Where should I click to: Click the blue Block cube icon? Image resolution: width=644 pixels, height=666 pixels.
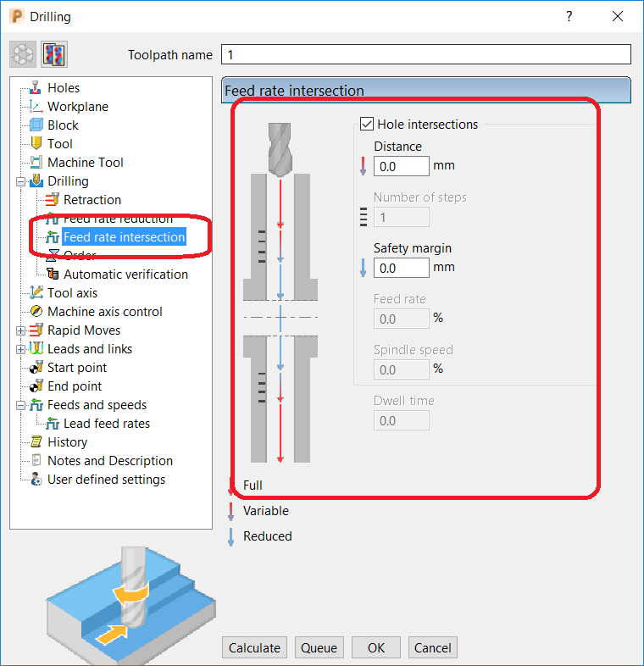36,125
